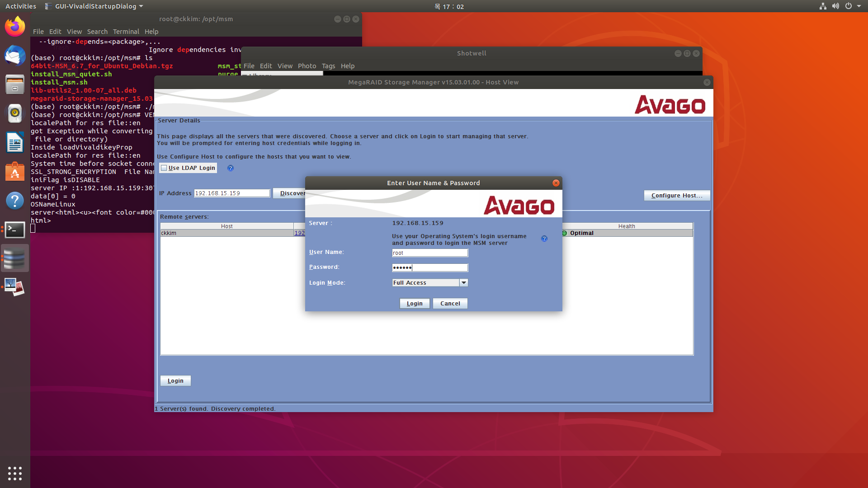Image resolution: width=868 pixels, height=488 pixels.
Task: Close the terminal window
Action: click(x=356, y=19)
